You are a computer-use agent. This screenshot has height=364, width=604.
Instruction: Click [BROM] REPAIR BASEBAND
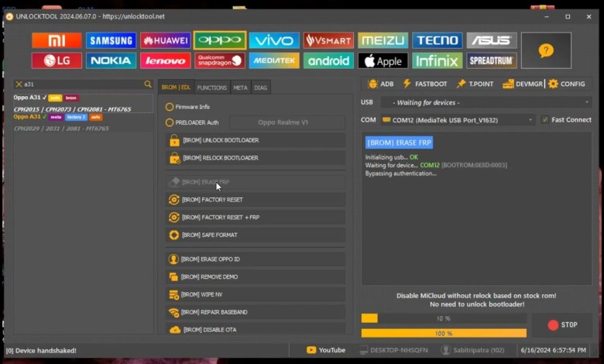(x=256, y=312)
